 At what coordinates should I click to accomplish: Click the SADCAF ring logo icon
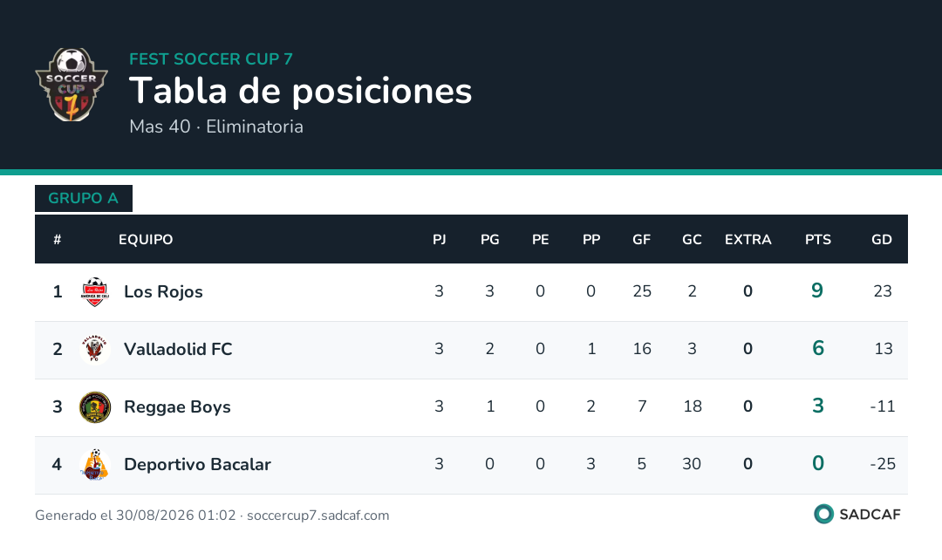[x=823, y=515]
